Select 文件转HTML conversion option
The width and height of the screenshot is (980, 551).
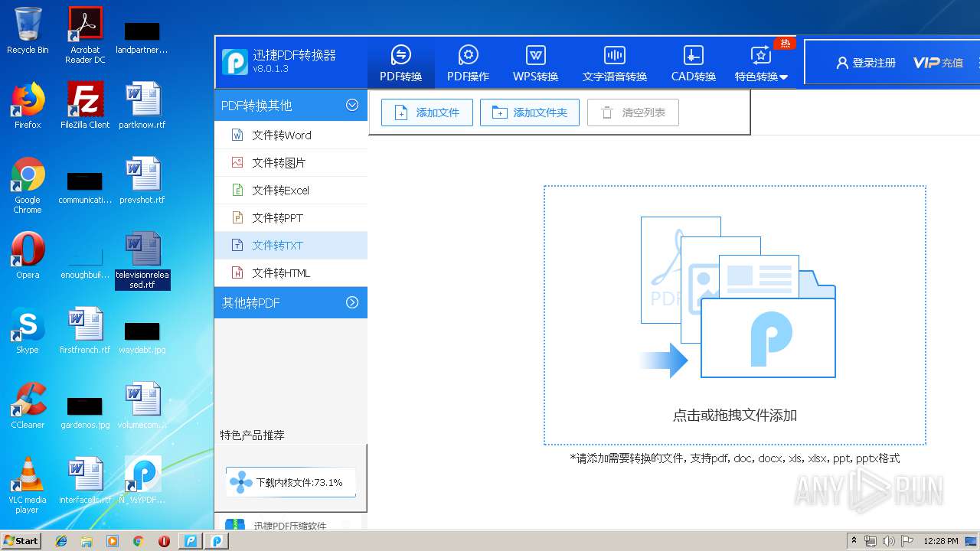point(291,272)
